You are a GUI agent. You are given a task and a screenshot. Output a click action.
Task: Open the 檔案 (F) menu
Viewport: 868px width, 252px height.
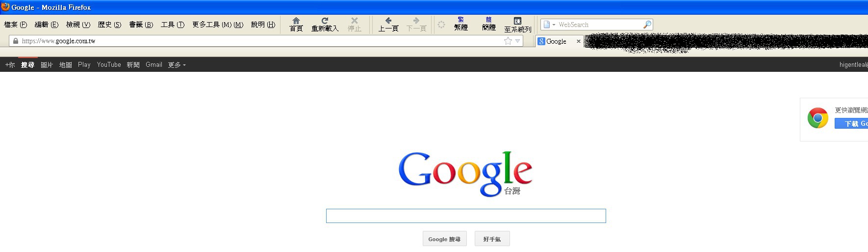[x=16, y=25]
